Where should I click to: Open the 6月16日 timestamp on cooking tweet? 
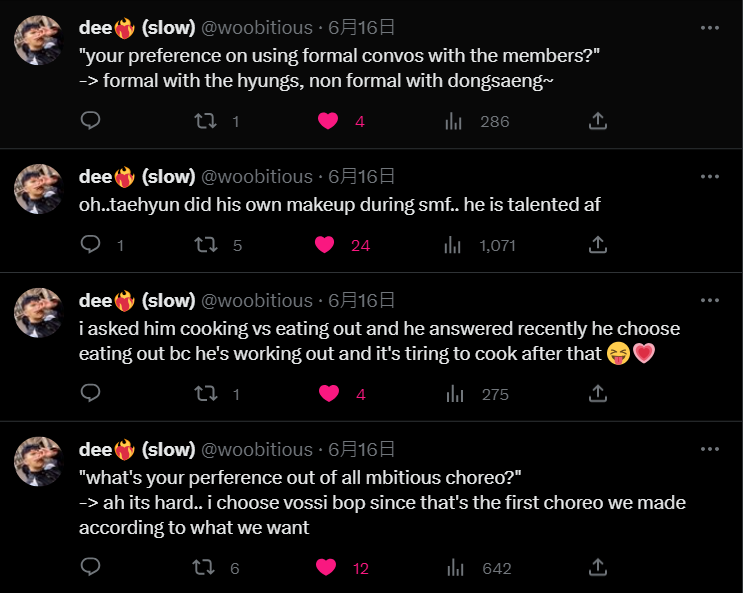(x=361, y=301)
